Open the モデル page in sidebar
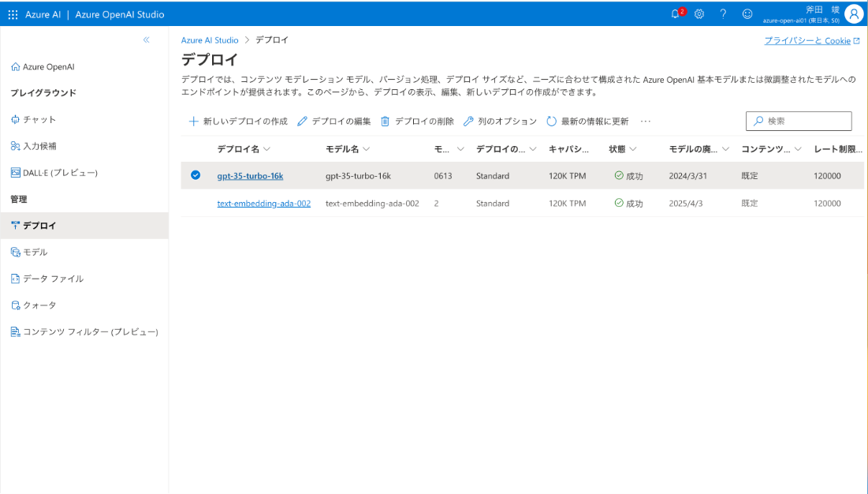The width and height of the screenshot is (868, 494). click(x=29, y=252)
